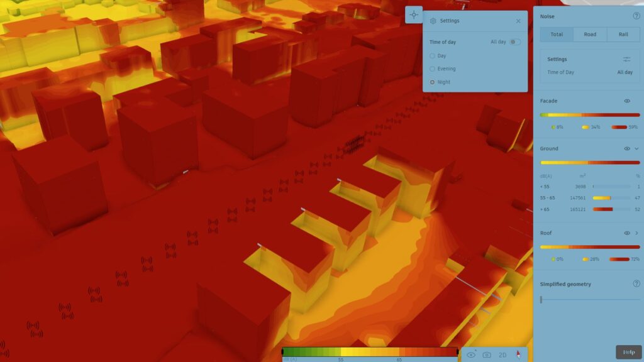Collapse the Ground section chevron
Image resolution: width=644 pixels, height=362 pixels.
tap(636, 149)
